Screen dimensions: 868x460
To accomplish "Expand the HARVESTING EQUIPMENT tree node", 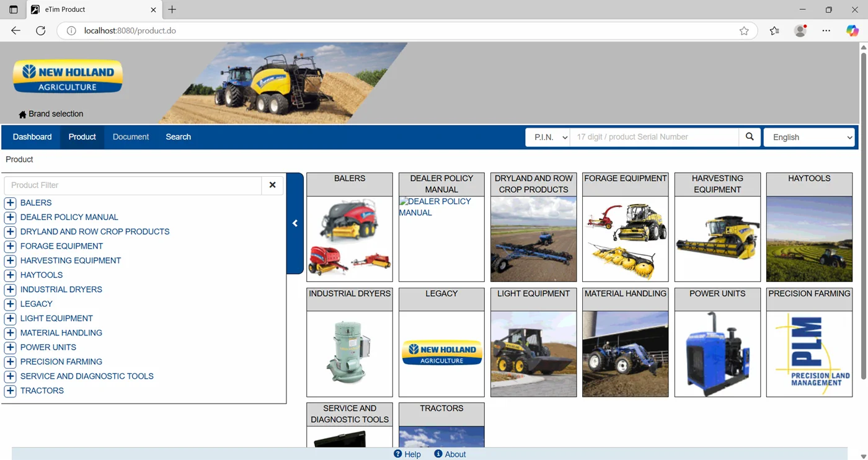I will 10,260.
